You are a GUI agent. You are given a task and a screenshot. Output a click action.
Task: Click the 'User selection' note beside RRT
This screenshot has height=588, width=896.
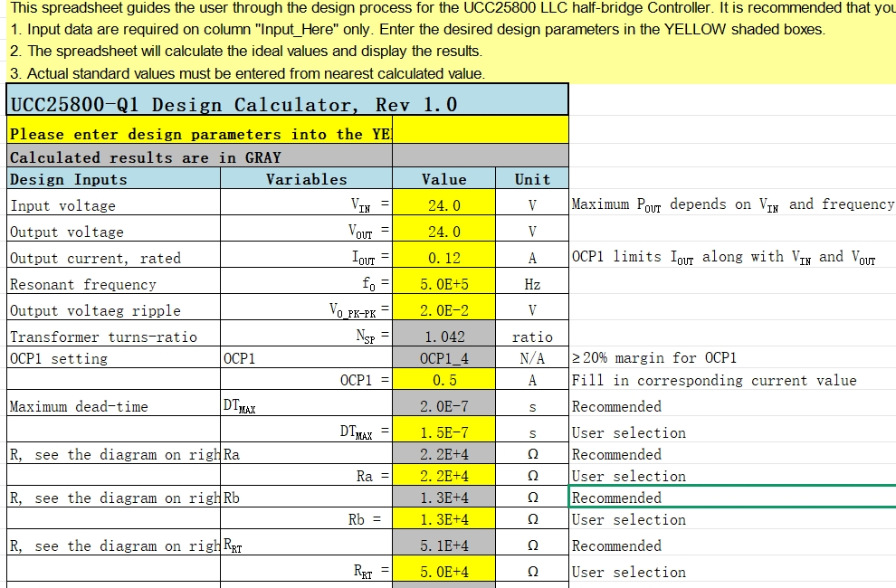(x=629, y=572)
